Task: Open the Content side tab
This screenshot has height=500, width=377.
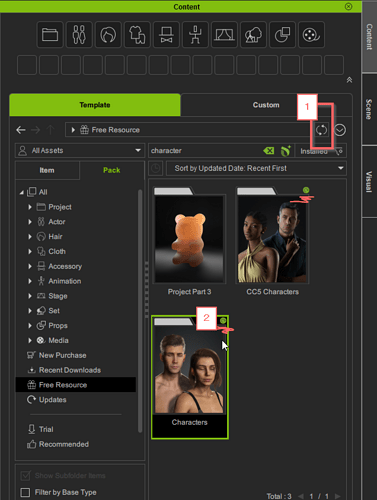Action: point(369,37)
